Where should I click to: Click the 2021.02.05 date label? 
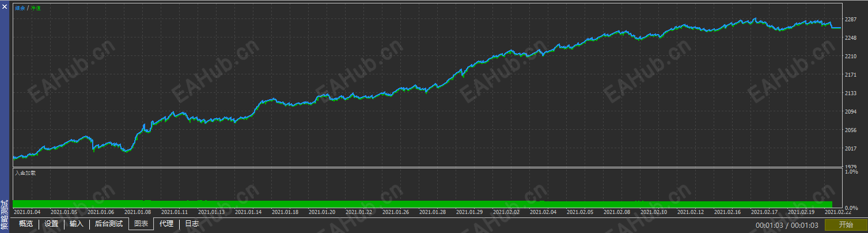pyautogui.click(x=580, y=212)
